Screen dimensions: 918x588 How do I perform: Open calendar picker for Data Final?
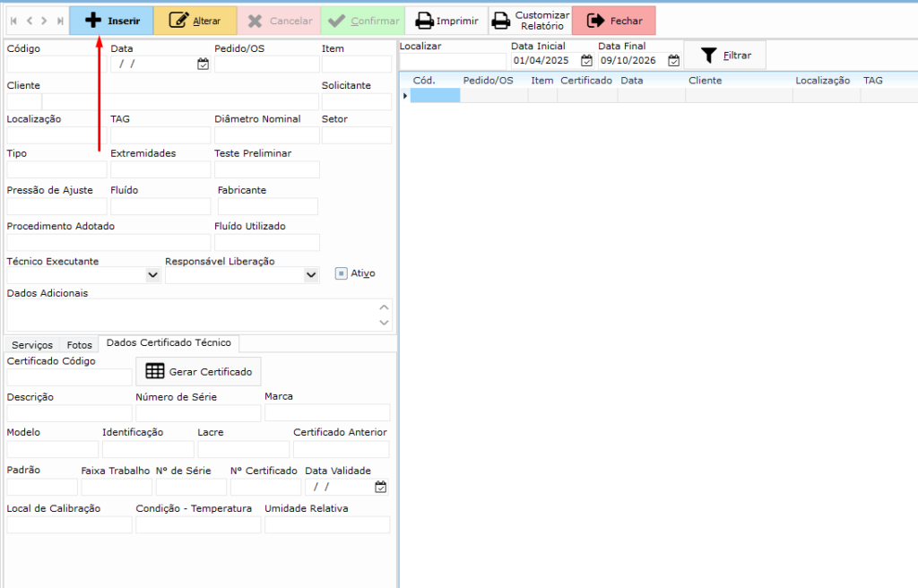pyautogui.click(x=673, y=61)
